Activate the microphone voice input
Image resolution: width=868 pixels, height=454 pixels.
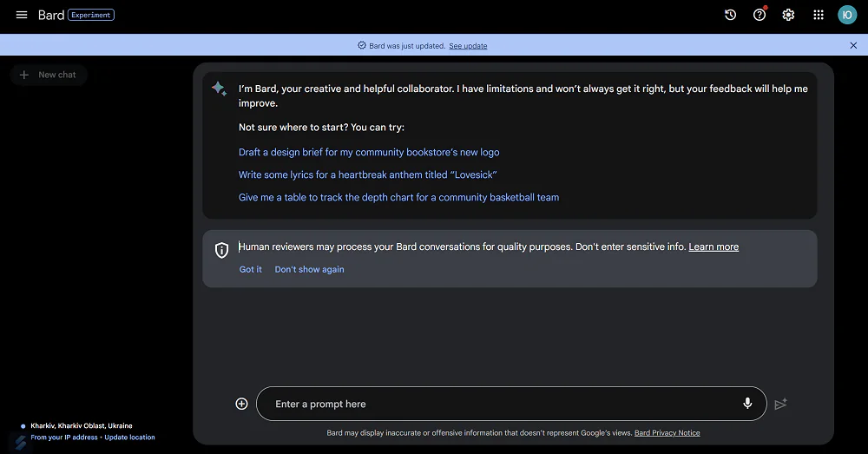coord(747,404)
